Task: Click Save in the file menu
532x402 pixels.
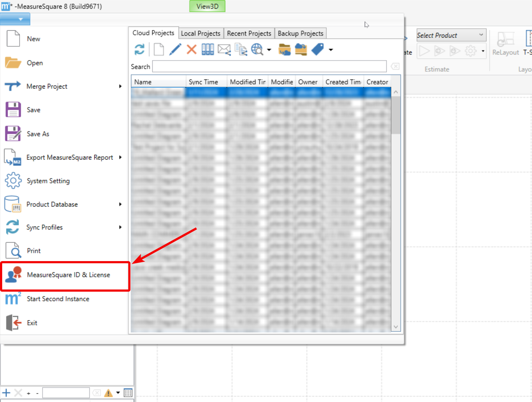Action: (x=64, y=110)
